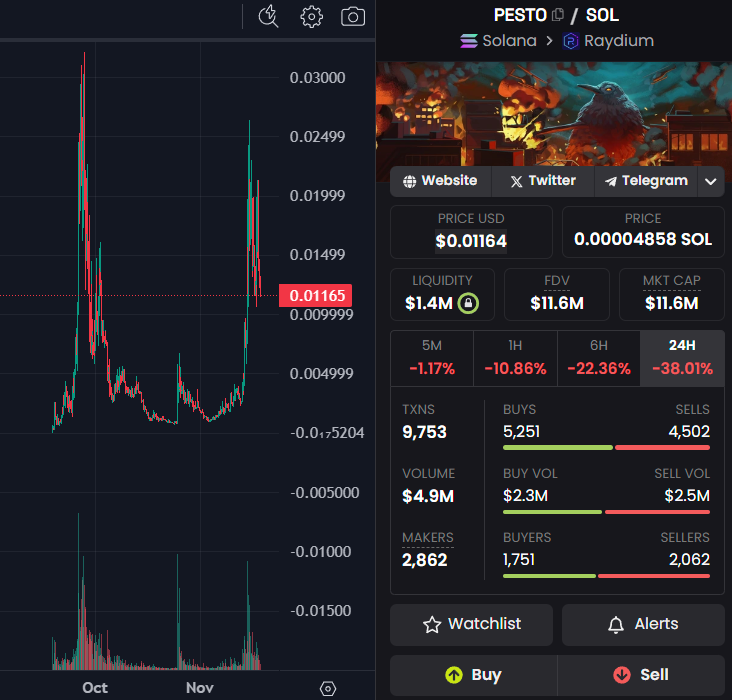
Task: Click the FDV $11.6M box
Action: 557,294
